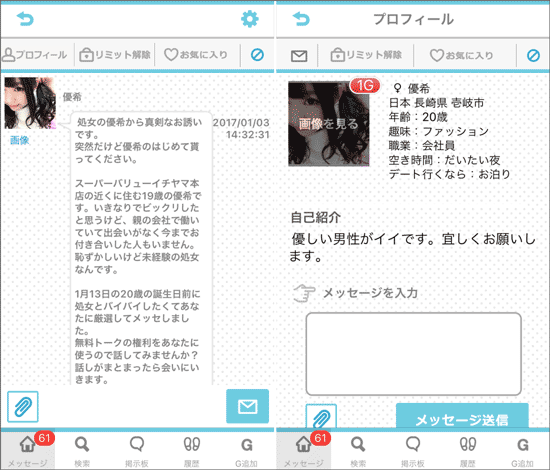The width and height of the screenshot is (550, 470).
Task: Open G追加 tab on right screen
Action: [522, 451]
